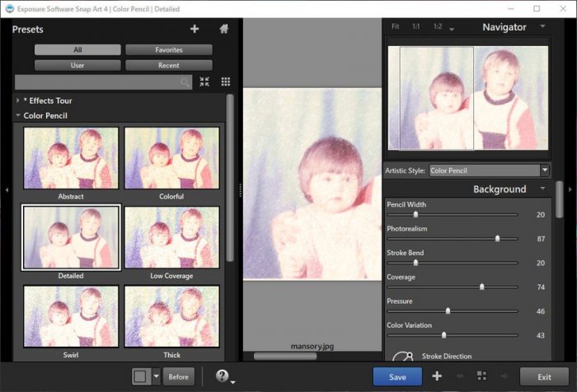The height and width of the screenshot is (392, 577).
Task: Click the plus icon next to Save
Action: pos(437,376)
